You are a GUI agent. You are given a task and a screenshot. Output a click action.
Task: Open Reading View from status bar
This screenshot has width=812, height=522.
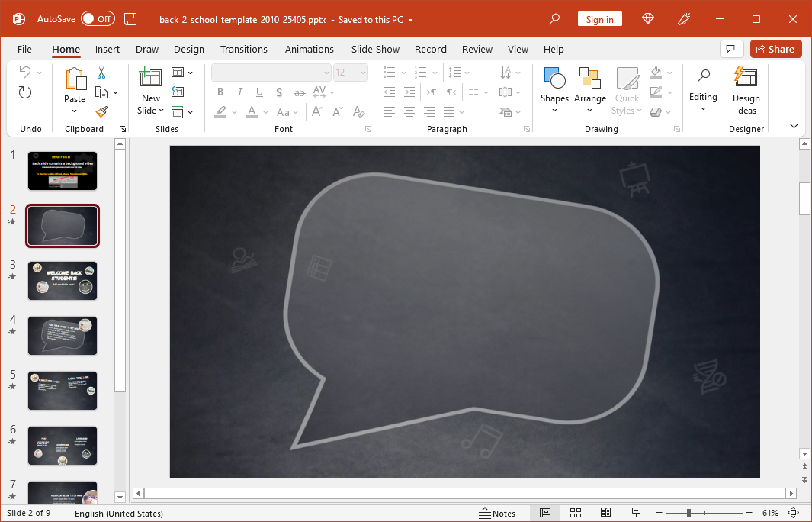pos(605,513)
